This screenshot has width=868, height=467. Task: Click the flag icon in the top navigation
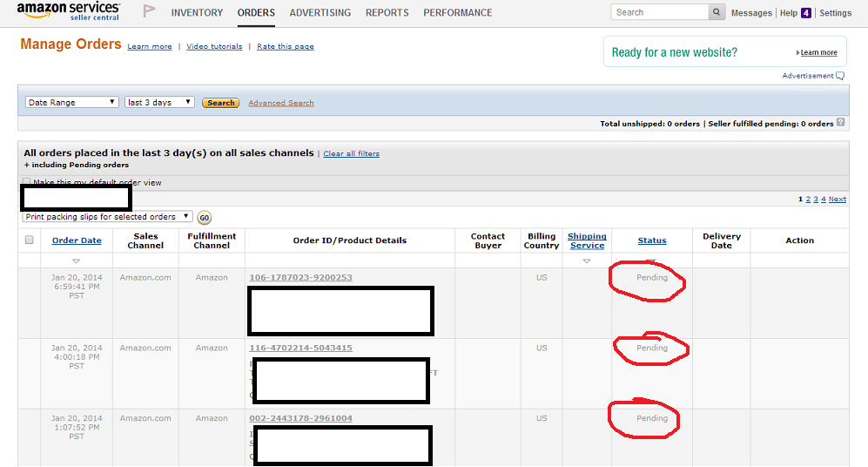(149, 12)
